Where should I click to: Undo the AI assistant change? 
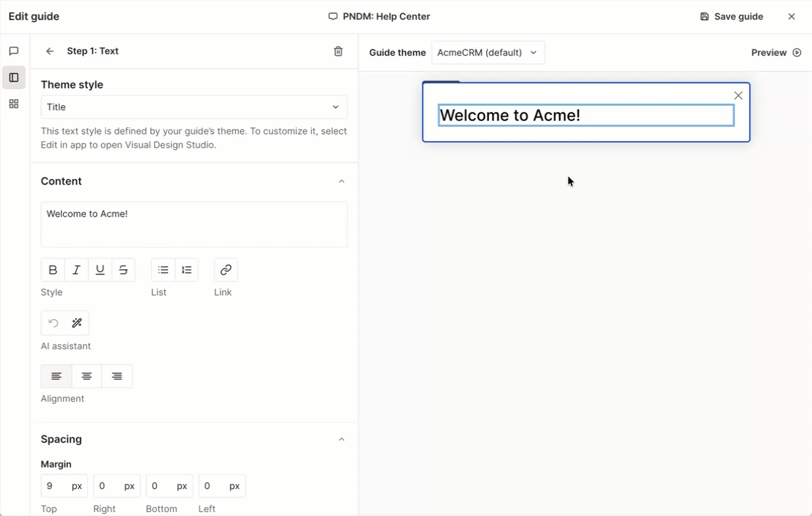click(53, 323)
